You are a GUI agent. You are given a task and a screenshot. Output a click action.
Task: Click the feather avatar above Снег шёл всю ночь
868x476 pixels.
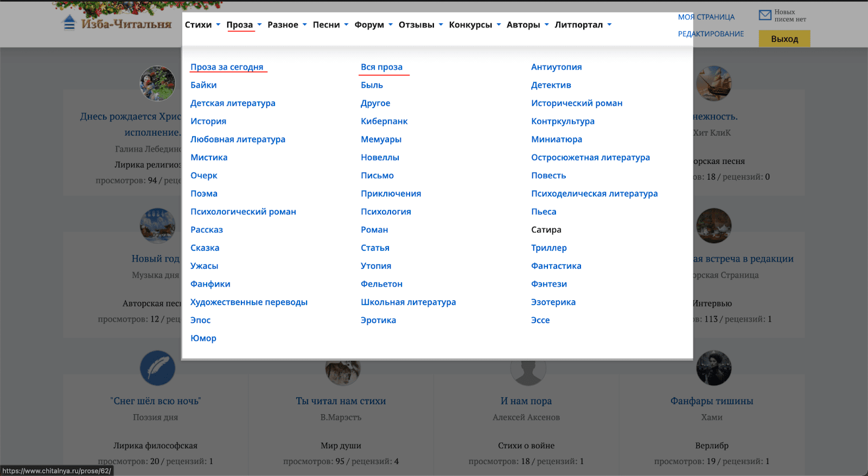point(157,368)
